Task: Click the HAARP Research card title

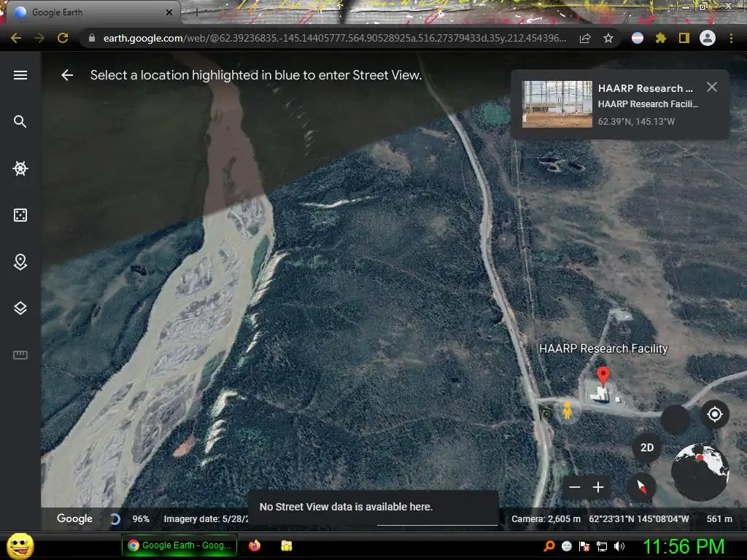Action: [646, 88]
